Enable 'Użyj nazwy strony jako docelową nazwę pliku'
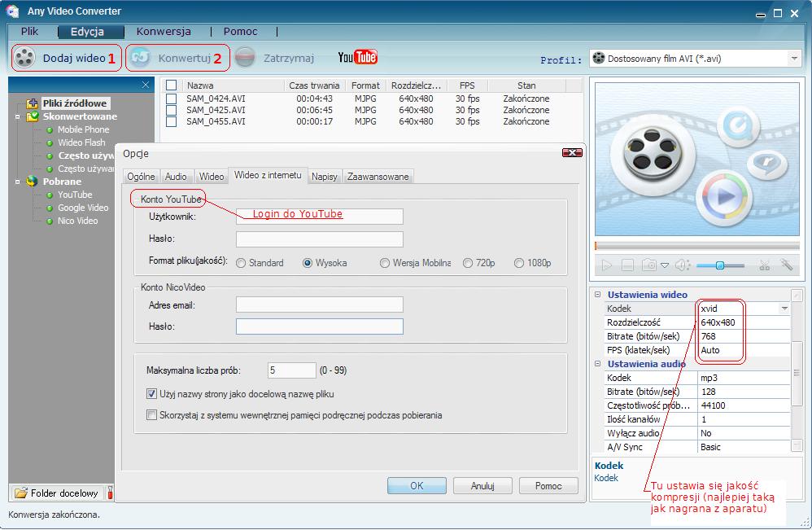 pyautogui.click(x=151, y=392)
